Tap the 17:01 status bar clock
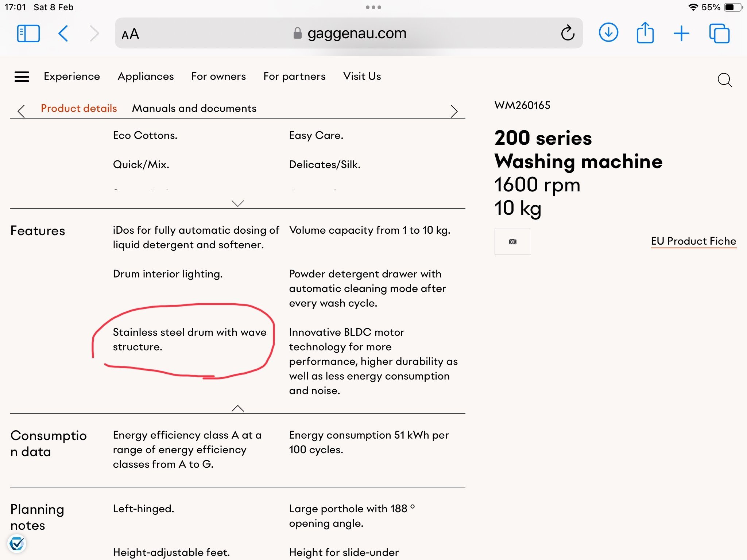Viewport: 747px width, 560px height. [15, 7]
